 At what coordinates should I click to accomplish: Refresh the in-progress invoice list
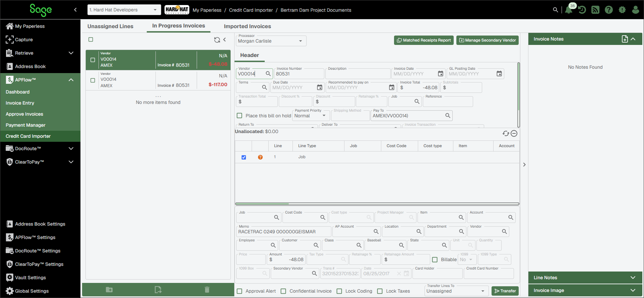pos(217,40)
